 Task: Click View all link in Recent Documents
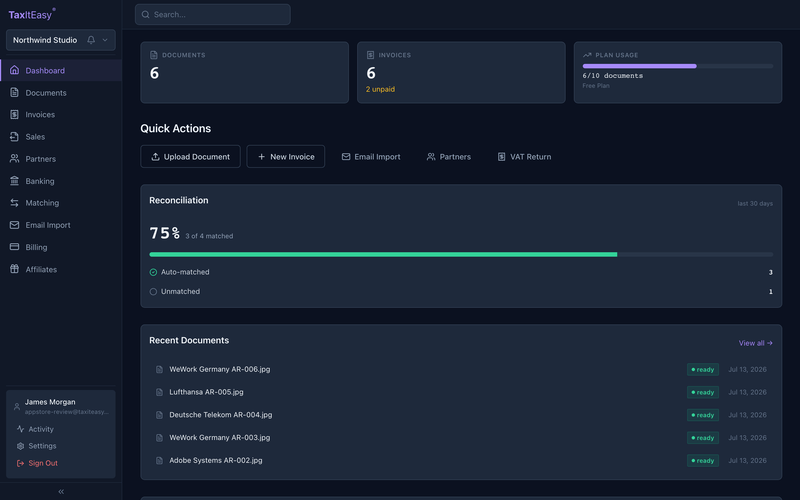pos(756,343)
